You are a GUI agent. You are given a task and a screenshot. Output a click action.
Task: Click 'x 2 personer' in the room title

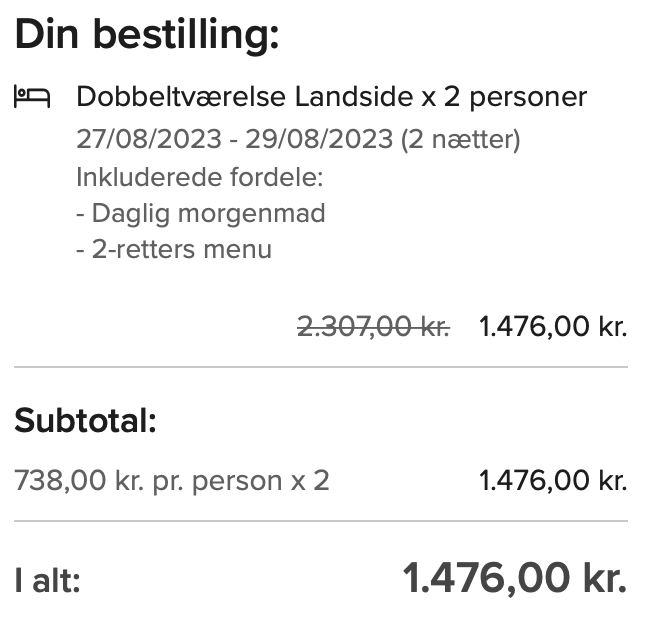[x=504, y=99]
